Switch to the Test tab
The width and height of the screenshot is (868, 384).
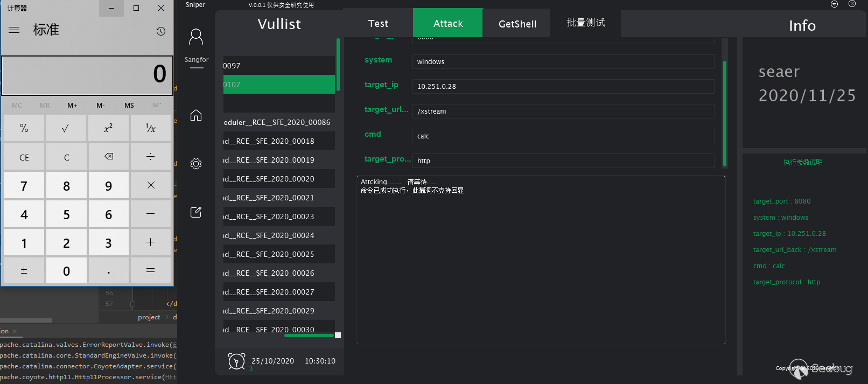coord(378,23)
